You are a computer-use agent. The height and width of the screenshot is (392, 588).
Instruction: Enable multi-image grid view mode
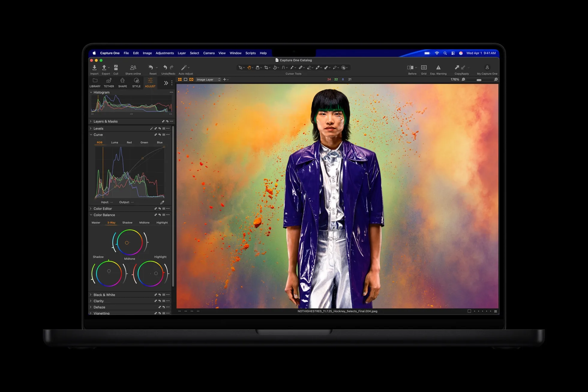point(180,79)
